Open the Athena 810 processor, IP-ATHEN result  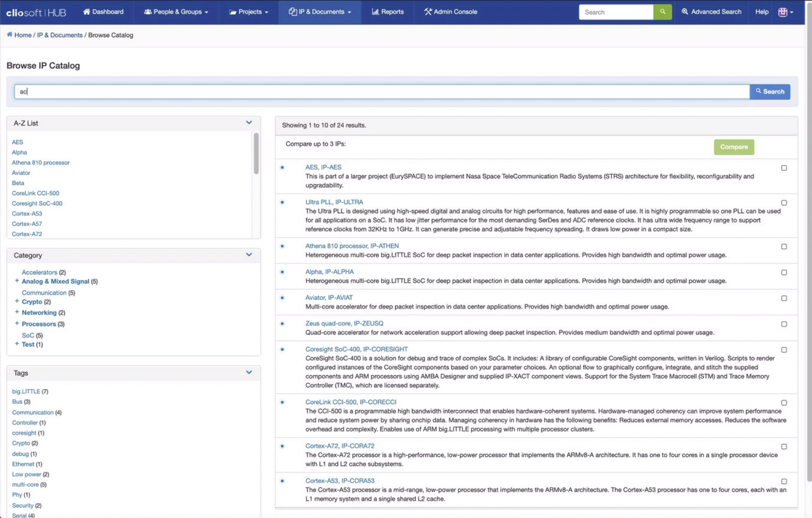[x=352, y=246]
